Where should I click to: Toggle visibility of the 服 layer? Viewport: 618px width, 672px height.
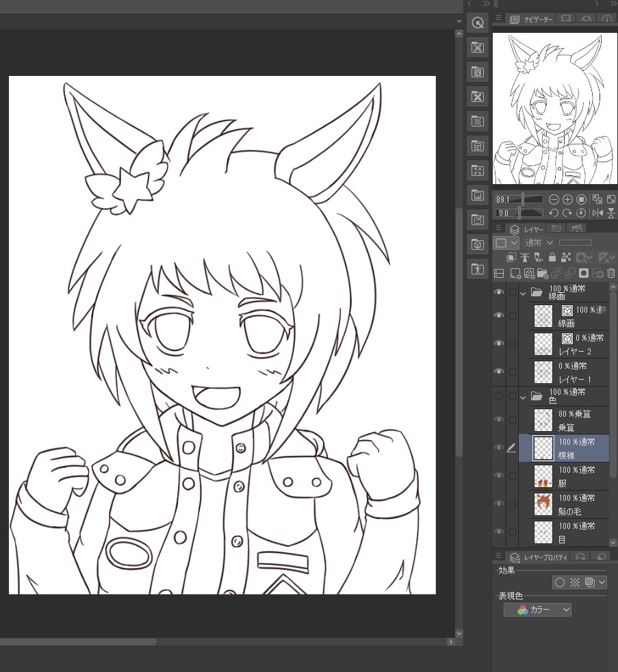pos(499,476)
